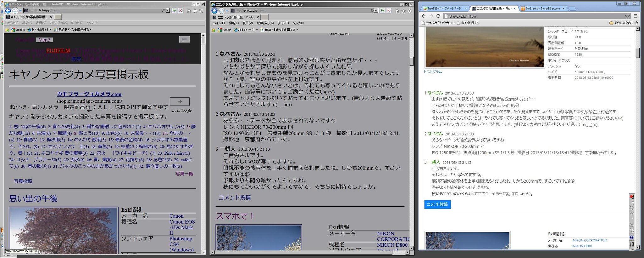Click vertical scrollbar thumb in Chrome window
The height and width of the screenshot is (258, 644).
click(x=638, y=53)
